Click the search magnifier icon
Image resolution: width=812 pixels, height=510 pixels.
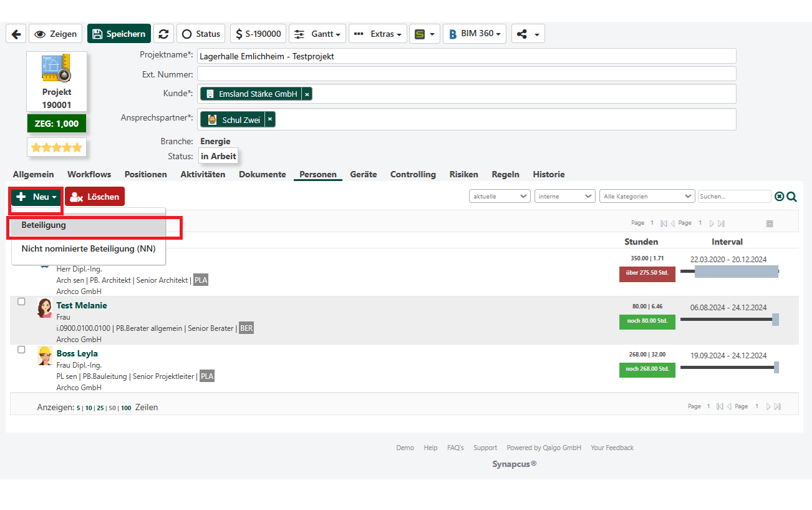(792, 197)
